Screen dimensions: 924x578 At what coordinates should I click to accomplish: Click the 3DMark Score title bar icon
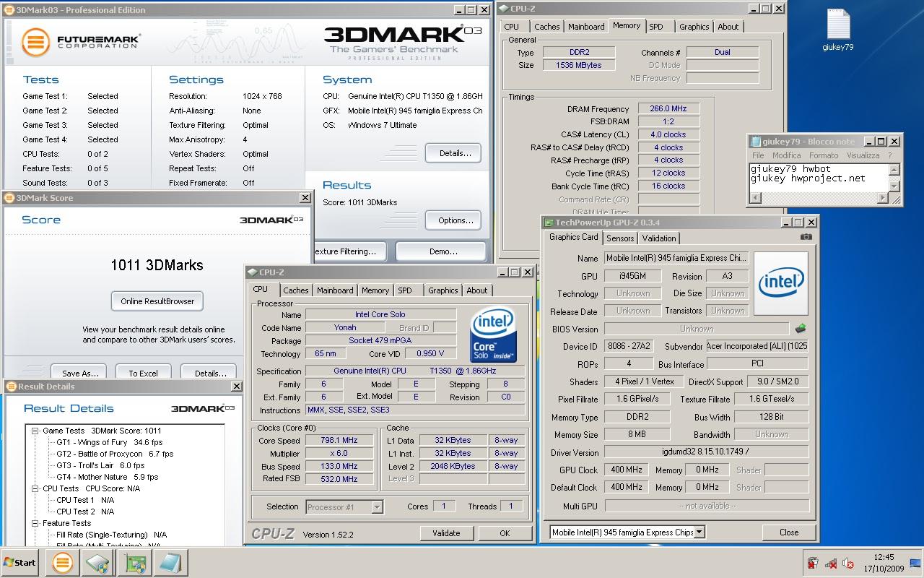tap(9, 197)
